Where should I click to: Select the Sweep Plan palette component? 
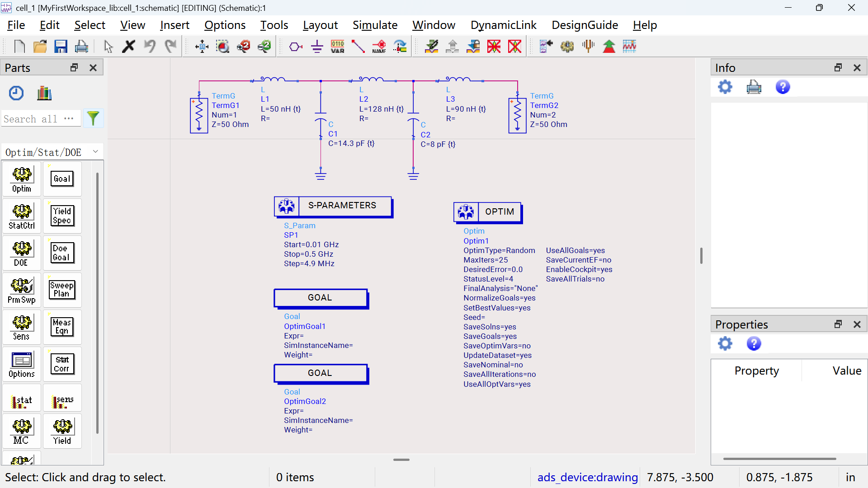pos(62,290)
